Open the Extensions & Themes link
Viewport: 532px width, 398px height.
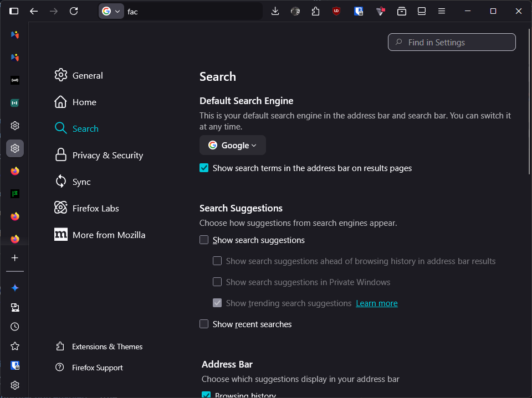tap(107, 347)
